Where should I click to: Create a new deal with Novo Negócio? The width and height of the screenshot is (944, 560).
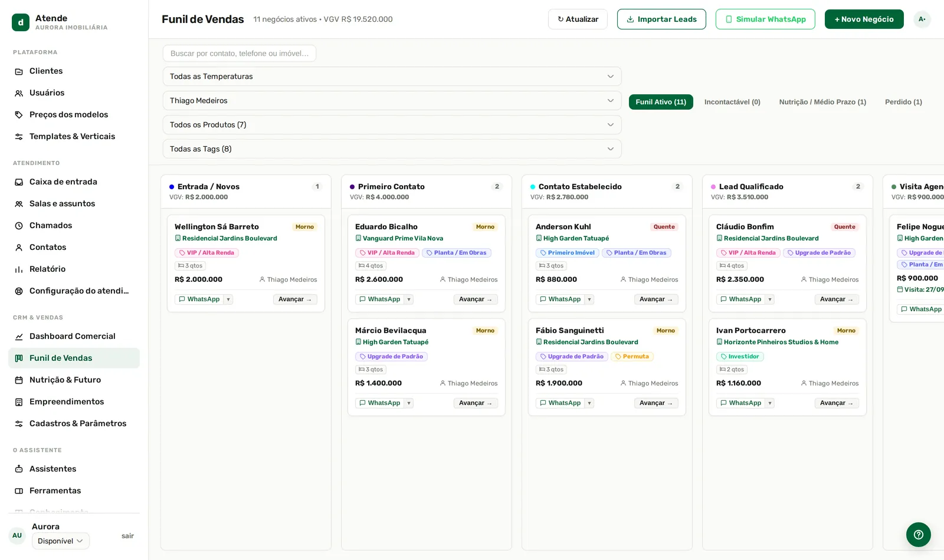(864, 19)
